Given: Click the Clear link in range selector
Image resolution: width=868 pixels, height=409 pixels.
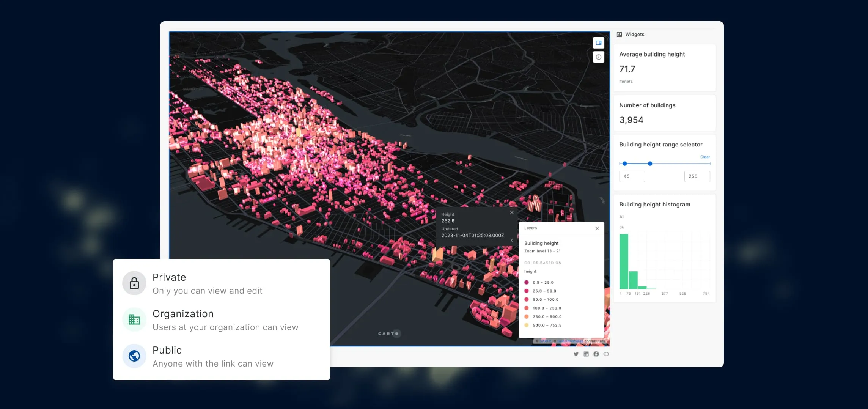Looking at the screenshot, I should pyautogui.click(x=704, y=157).
